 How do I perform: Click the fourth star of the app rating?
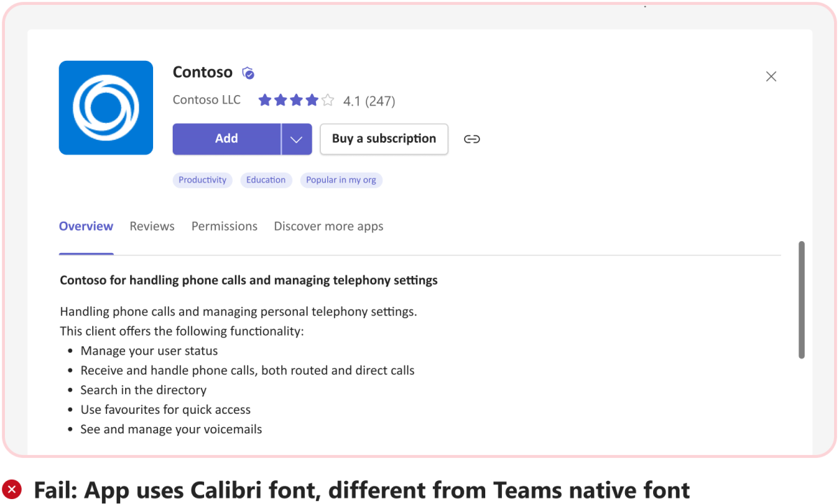[x=311, y=100]
